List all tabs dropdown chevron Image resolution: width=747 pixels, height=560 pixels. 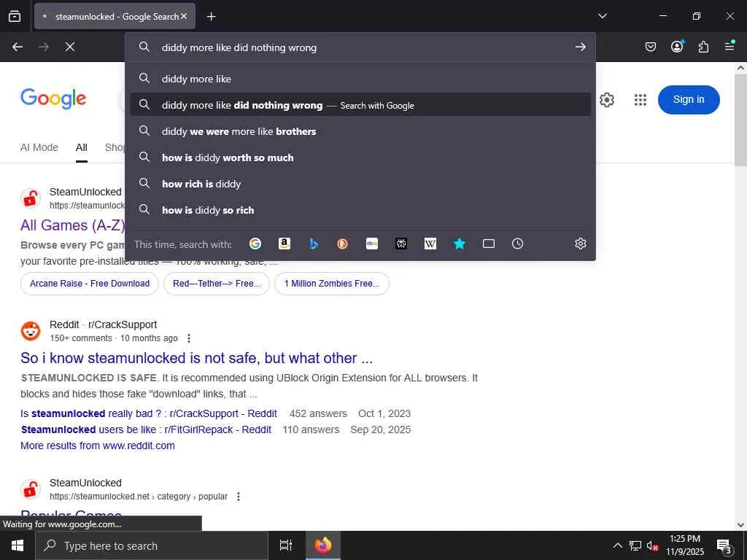pos(602,16)
